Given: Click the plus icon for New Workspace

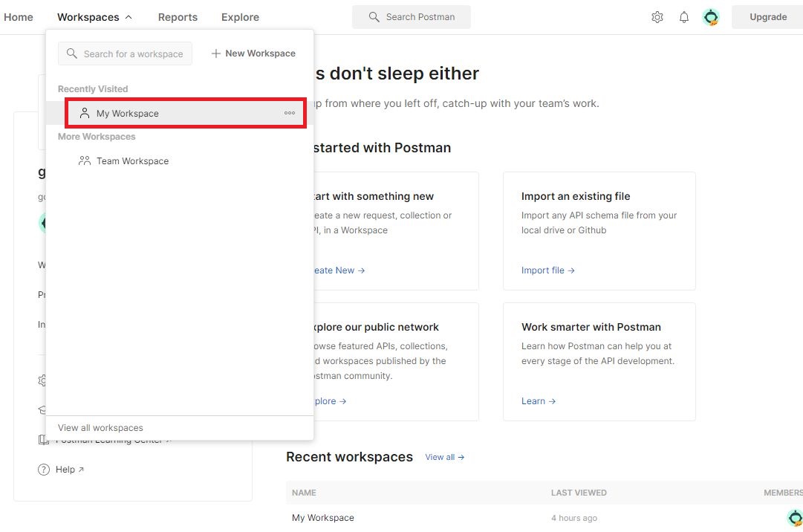Looking at the screenshot, I should click(216, 53).
